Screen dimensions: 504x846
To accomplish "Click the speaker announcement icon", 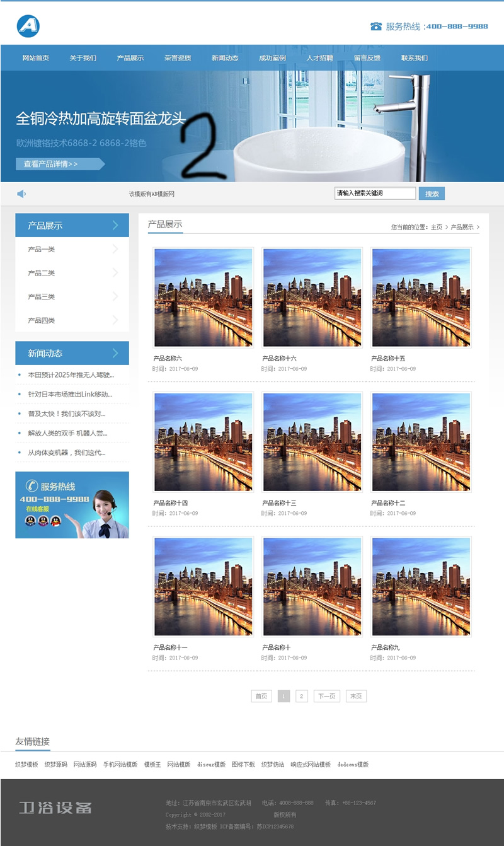I will point(21,194).
